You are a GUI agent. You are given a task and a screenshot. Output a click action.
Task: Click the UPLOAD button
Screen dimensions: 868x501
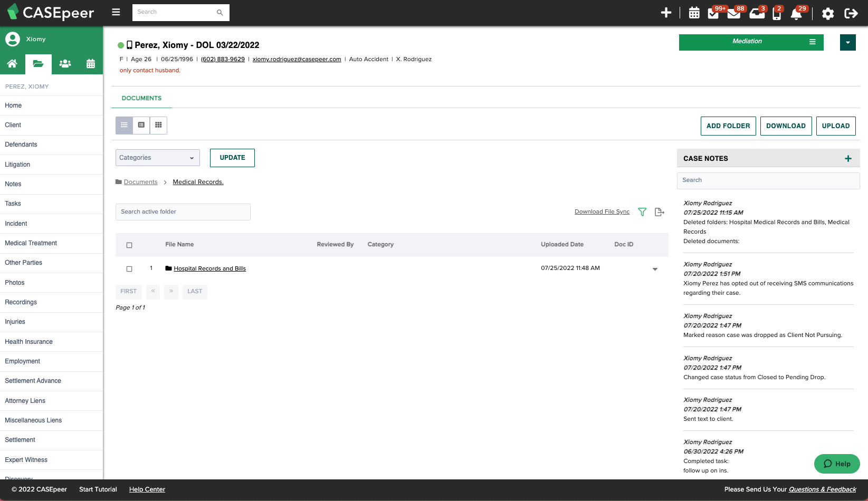tap(836, 126)
